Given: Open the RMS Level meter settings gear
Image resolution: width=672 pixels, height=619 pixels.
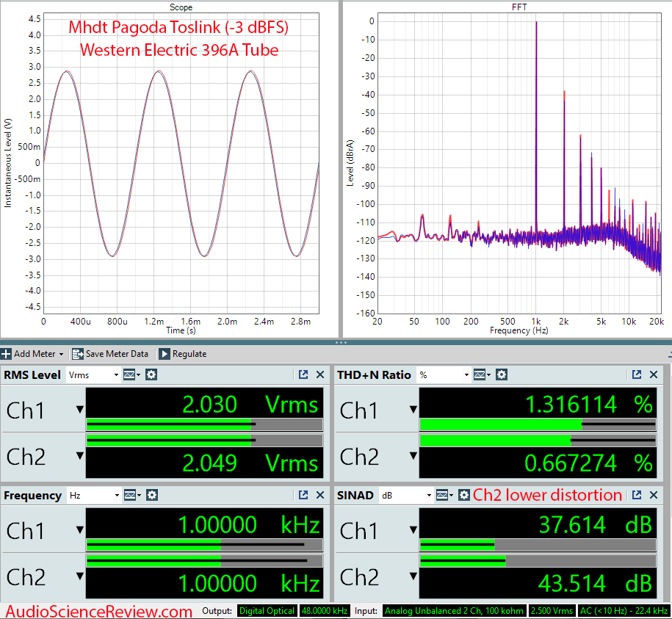Looking at the screenshot, I should pos(151,374).
